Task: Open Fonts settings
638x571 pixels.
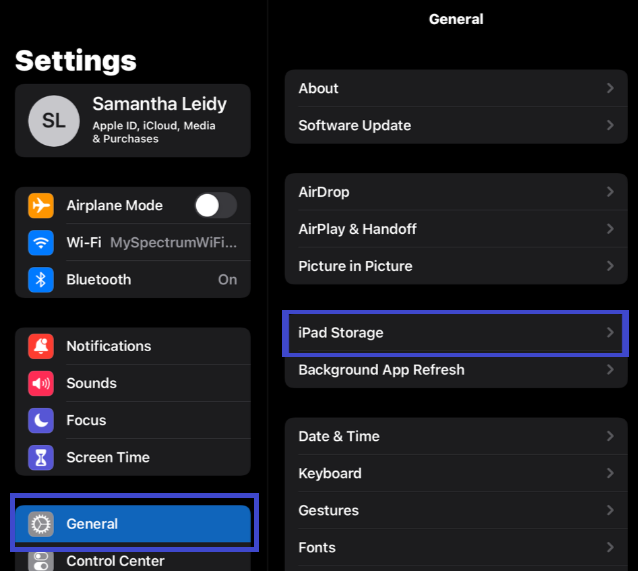Action: 456,547
